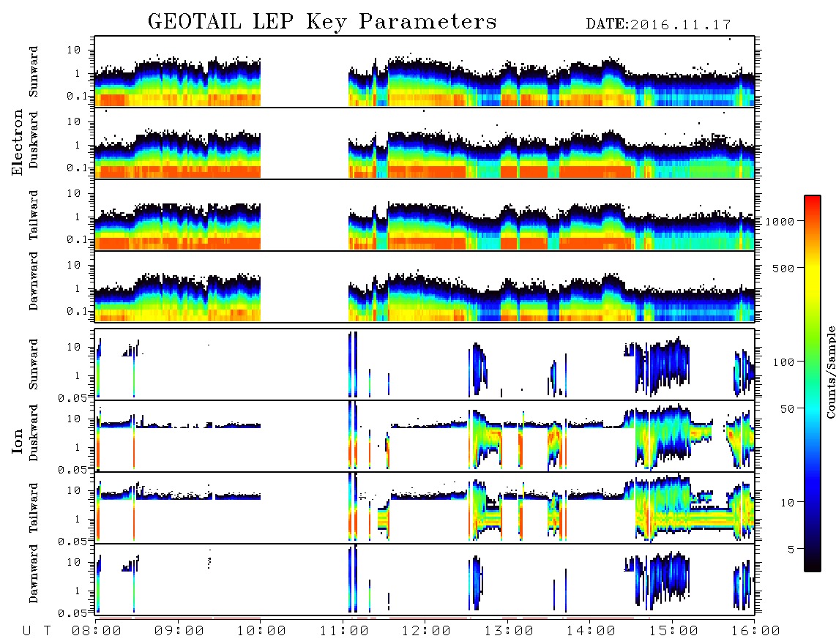
Task: Click the '12:00' time tick label
Action: point(426,632)
